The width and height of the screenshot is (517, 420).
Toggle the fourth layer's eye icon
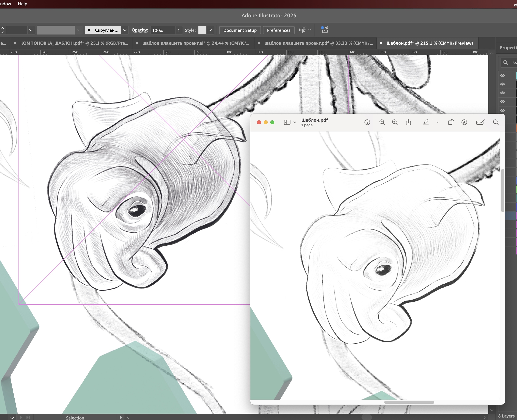point(502,102)
